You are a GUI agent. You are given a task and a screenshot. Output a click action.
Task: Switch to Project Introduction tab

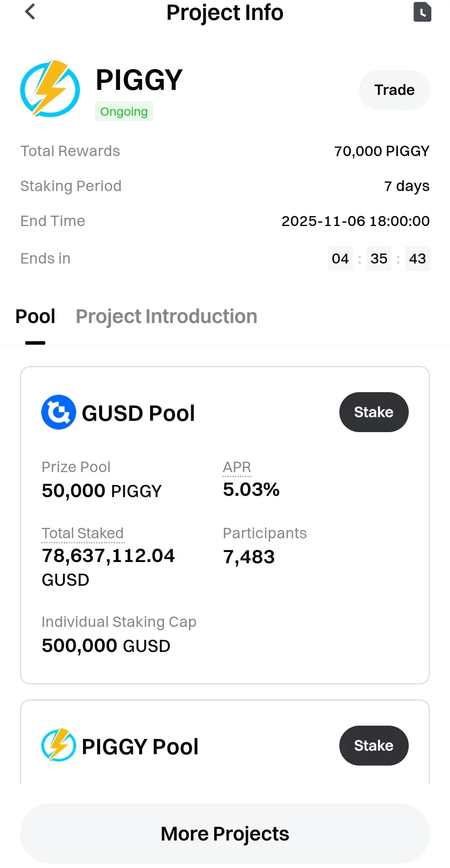(x=166, y=316)
